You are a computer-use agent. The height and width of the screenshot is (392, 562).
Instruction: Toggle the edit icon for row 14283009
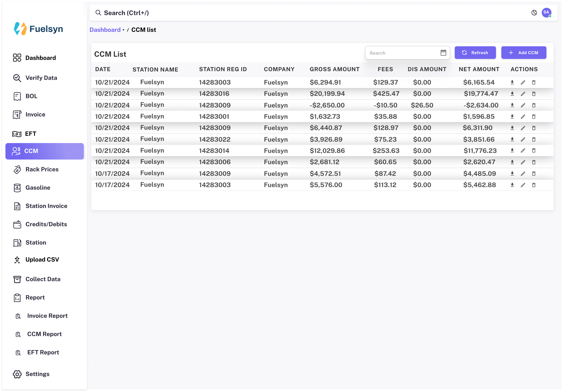(x=523, y=105)
